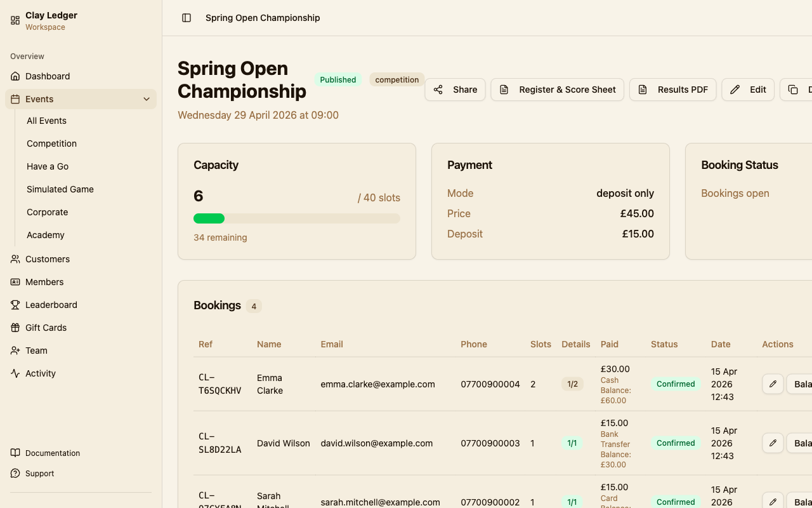Open the Competition events submenu item
This screenshot has width=812, height=508.
point(51,144)
